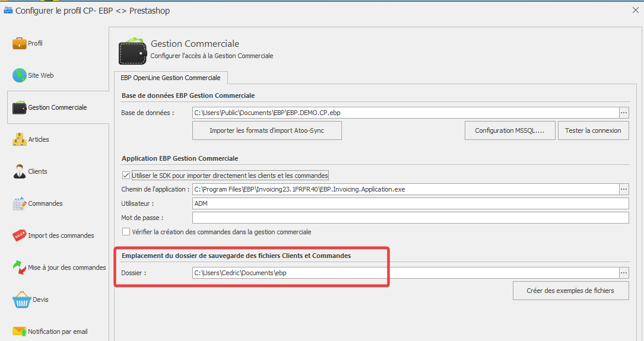Enable the Utiliser le SDK checkbox
The height and width of the screenshot is (341, 644).
[x=126, y=176]
